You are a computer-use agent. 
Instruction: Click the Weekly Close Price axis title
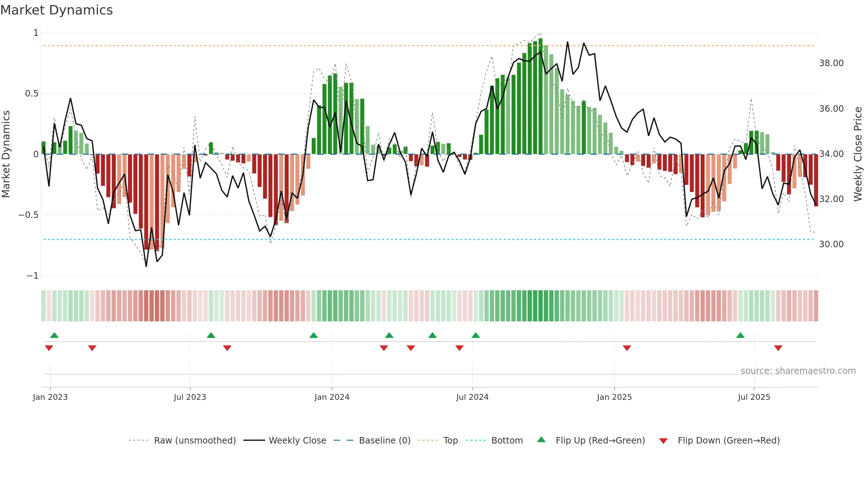[858, 154]
